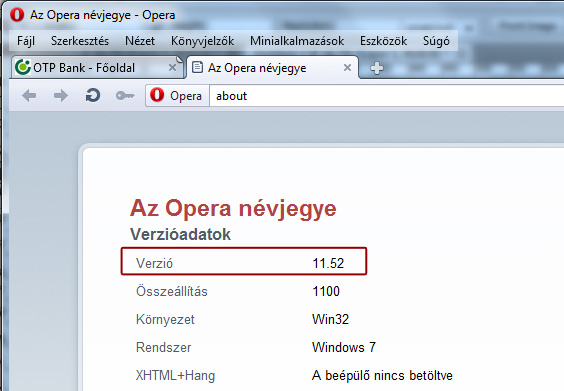
Task: Select the build value 1100
Action: pos(326,291)
